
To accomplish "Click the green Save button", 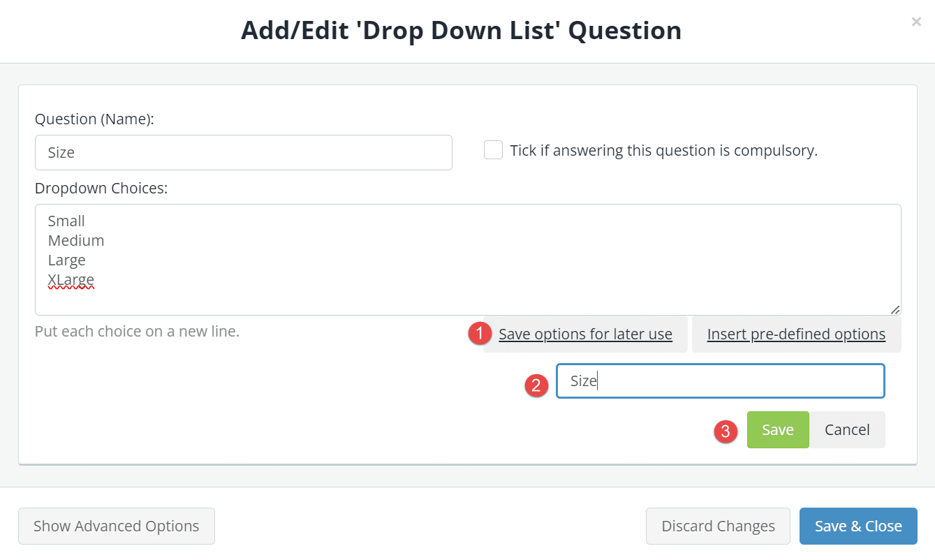I will coord(778,429).
